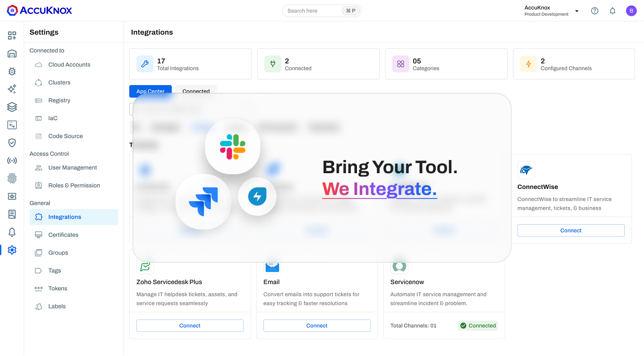Click the Servicenow card title
This screenshot has height=356, width=644.
407,282
